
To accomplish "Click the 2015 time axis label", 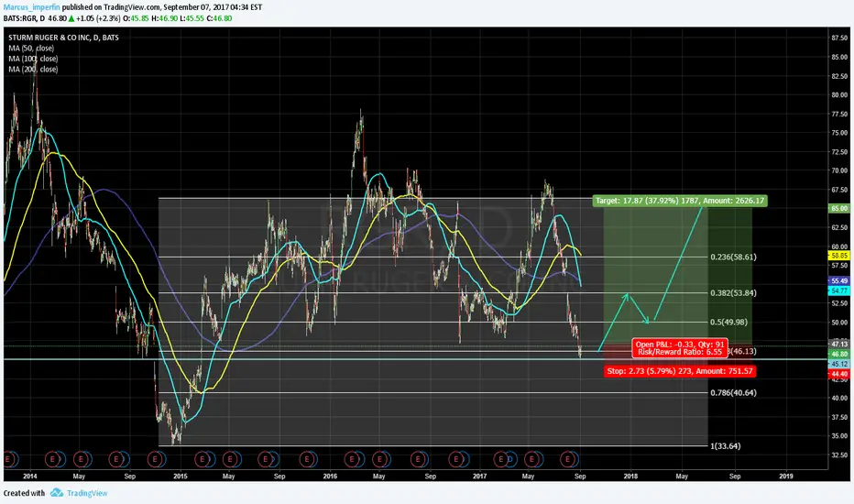I will (x=181, y=477).
